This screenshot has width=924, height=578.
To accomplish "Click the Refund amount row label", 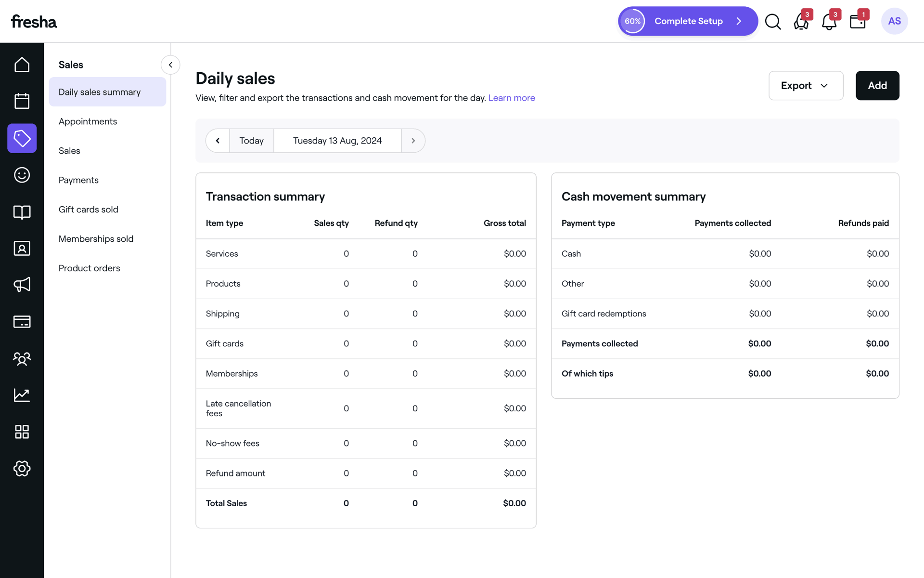I will (235, 473).
